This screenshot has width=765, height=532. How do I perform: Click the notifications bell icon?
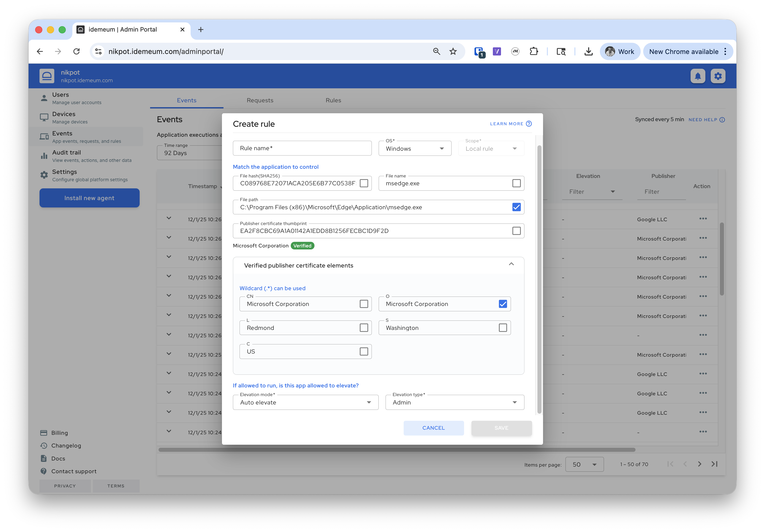point(697,76)
